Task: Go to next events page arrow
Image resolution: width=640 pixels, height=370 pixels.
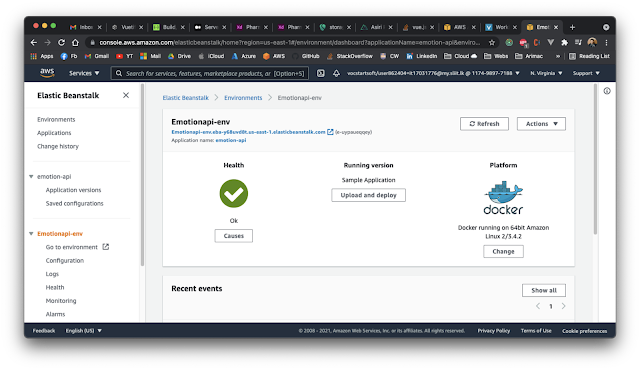Action: pos(563,306)
